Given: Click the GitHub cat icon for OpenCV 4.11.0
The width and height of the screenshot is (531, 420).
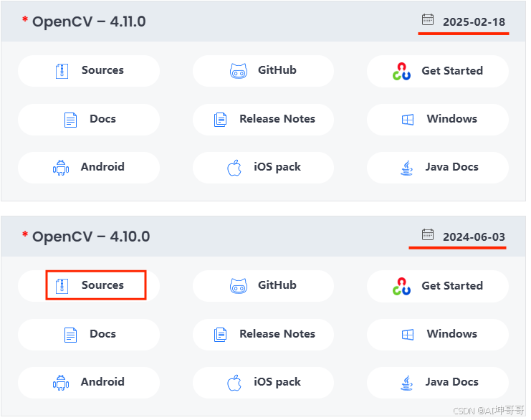Looking at the screenshot, I should (x=239, y=71).
